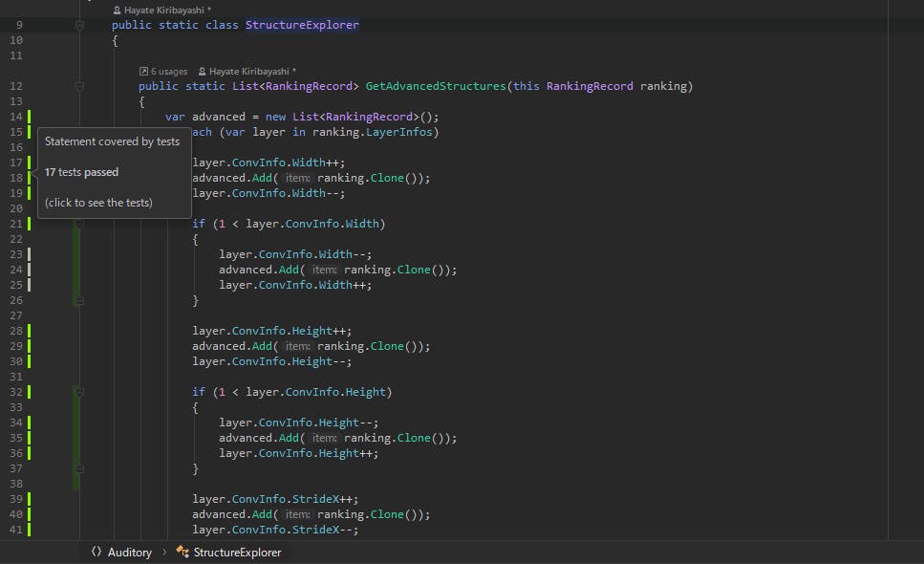Collapse the GetAdvancedStructures method fold on line 12

(79, 86)
